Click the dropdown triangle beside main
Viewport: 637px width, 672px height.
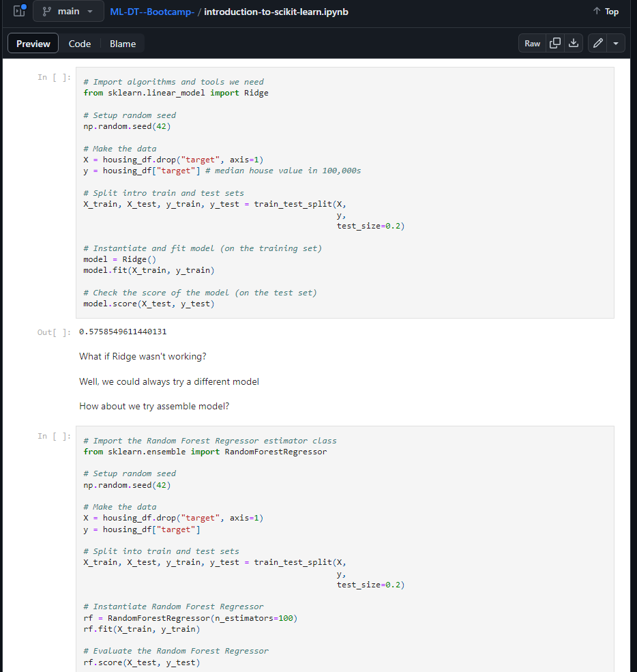tap(90, 12)
